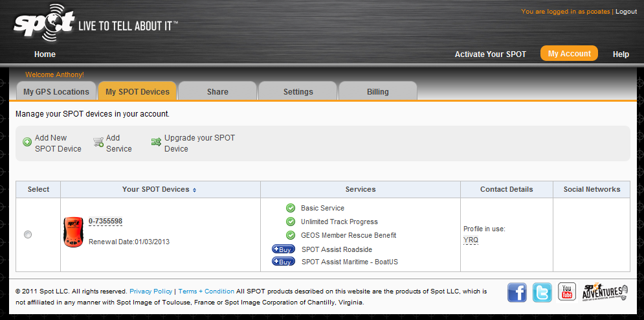Click the Logout link

pos(626,12)
